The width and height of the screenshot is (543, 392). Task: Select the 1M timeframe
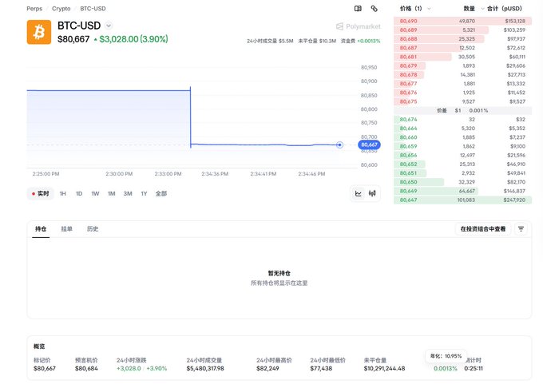(x=112, y=193)
